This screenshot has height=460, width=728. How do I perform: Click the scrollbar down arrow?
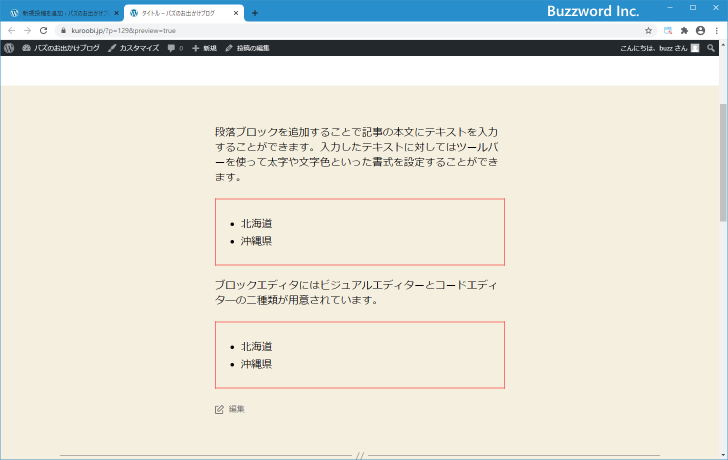tap(723, 455)
